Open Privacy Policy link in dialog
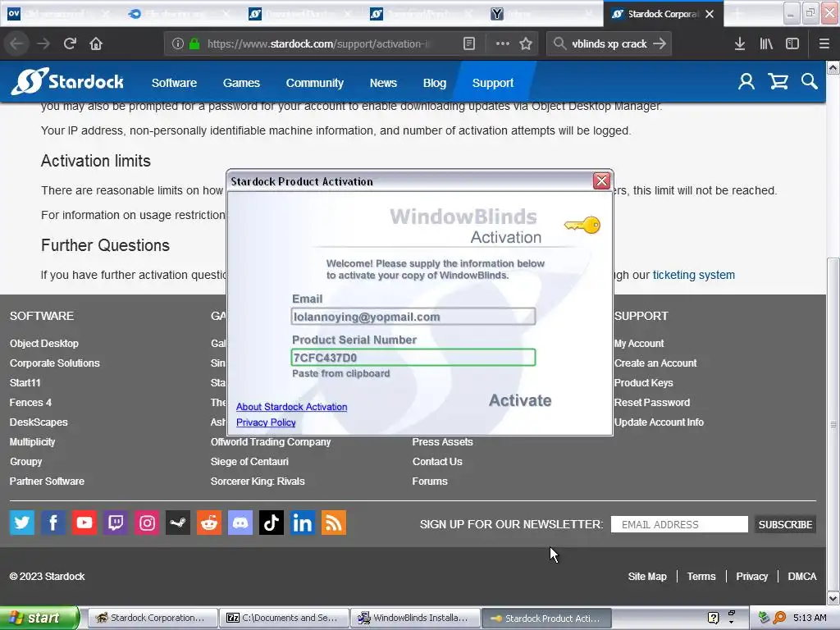This screenshot has width=840, height=630. tap(266, 422)
